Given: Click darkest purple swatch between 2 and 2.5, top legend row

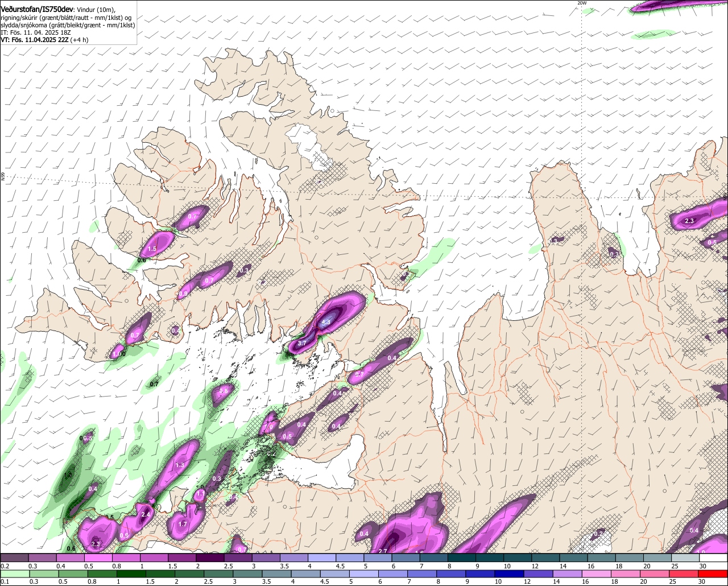Looking at the screenshot, I should [x=210, y=558].
